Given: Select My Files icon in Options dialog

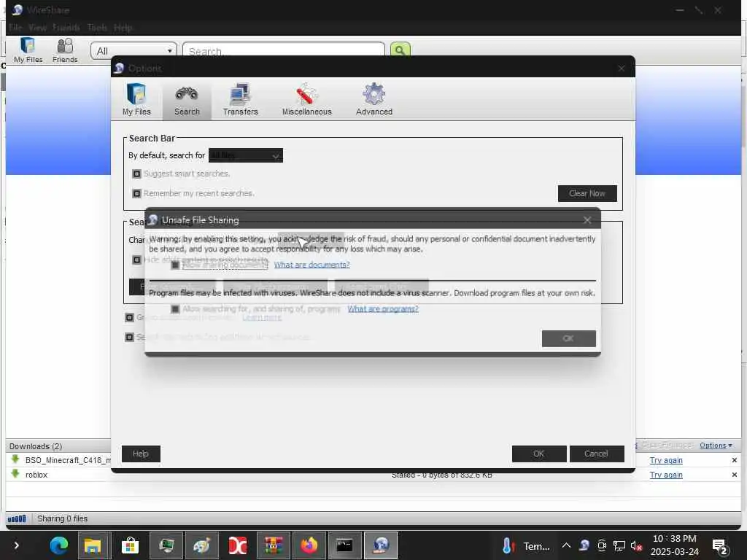Looking at the screenshot, I should 136,99.
